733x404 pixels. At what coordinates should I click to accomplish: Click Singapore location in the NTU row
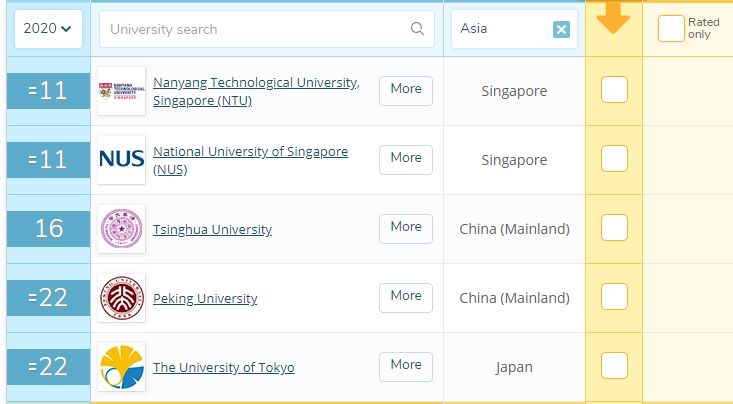click(514, 91)
